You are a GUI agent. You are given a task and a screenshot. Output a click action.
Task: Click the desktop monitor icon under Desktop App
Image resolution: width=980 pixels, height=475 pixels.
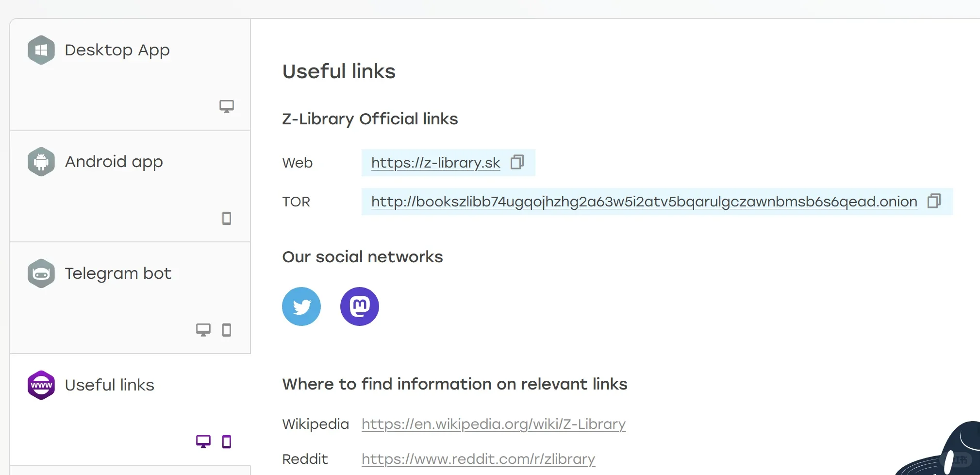227,106
